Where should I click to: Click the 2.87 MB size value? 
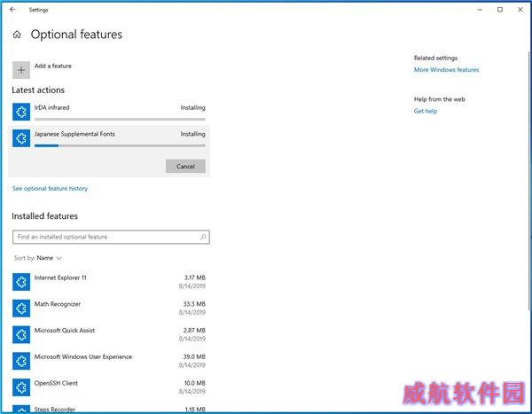point(194,330)
